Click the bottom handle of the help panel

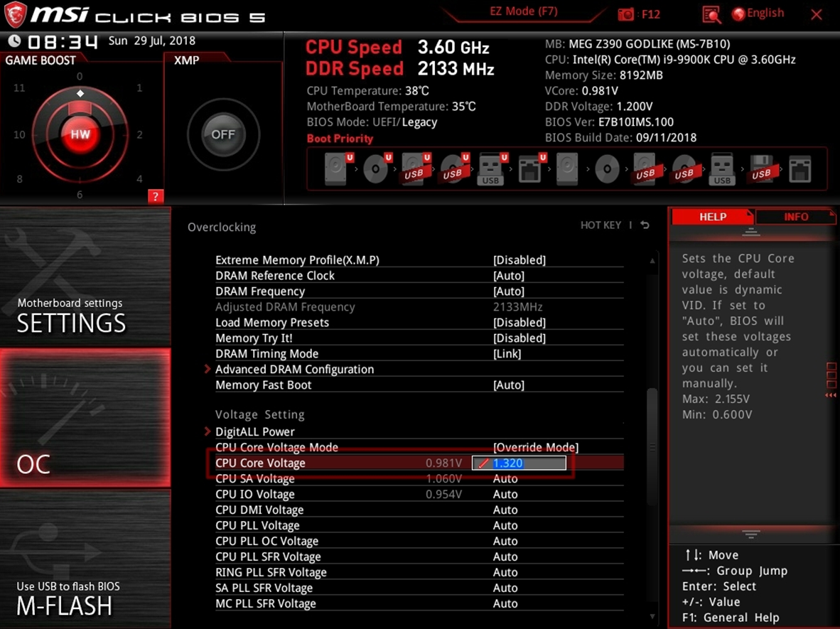tap(750, 534)
